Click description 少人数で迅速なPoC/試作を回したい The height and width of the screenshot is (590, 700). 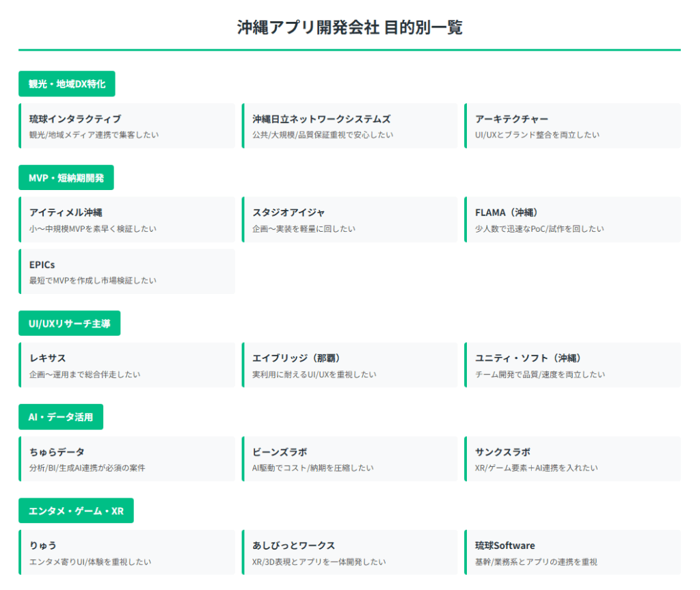tap(539, 228)
